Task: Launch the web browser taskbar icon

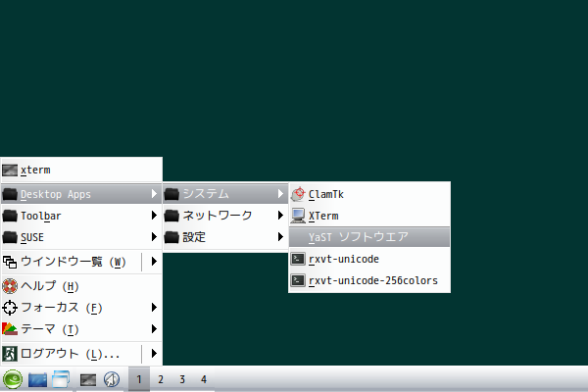Action: coord(112,379)
